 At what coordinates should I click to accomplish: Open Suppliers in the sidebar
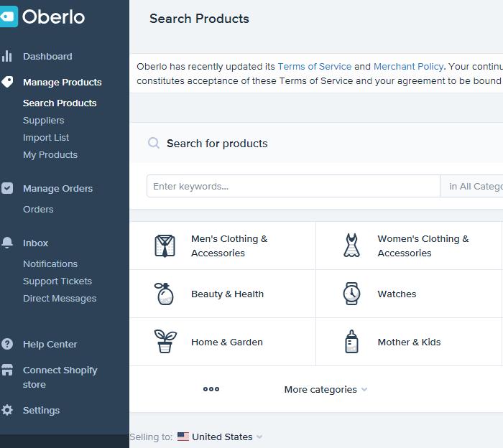click(43, 120)
